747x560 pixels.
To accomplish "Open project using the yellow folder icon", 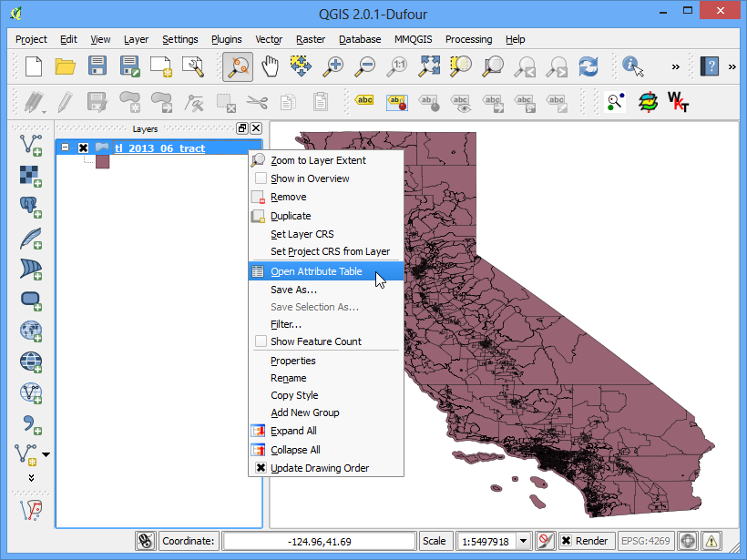I will tap(66, 66).
